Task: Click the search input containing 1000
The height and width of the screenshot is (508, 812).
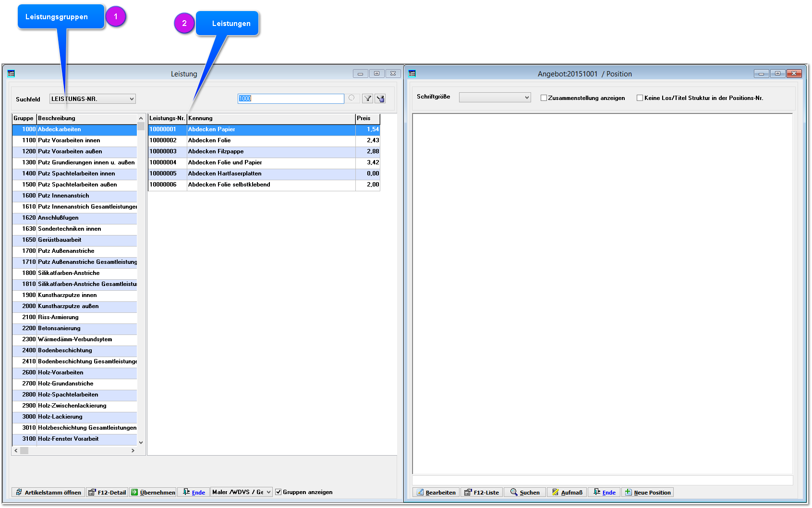Action: point(291,99)
